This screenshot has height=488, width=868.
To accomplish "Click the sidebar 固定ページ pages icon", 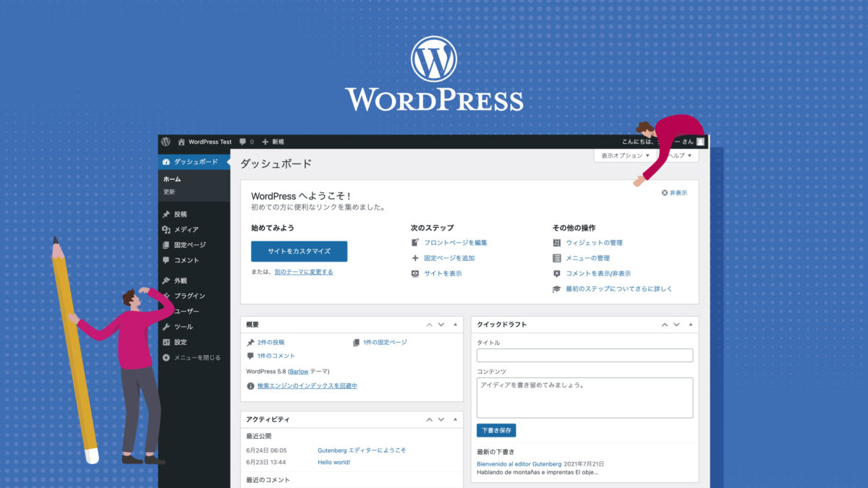I will click(166, 245).
